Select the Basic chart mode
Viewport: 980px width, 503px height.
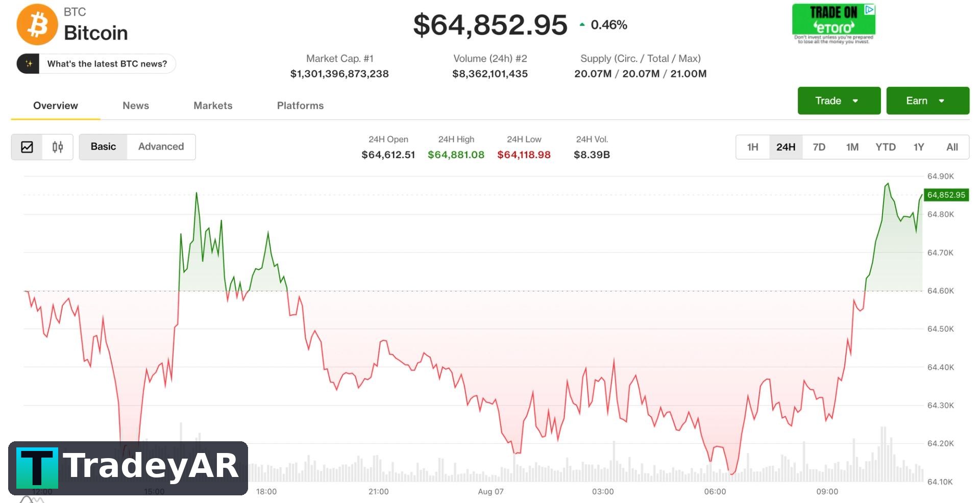coord(103,147)
